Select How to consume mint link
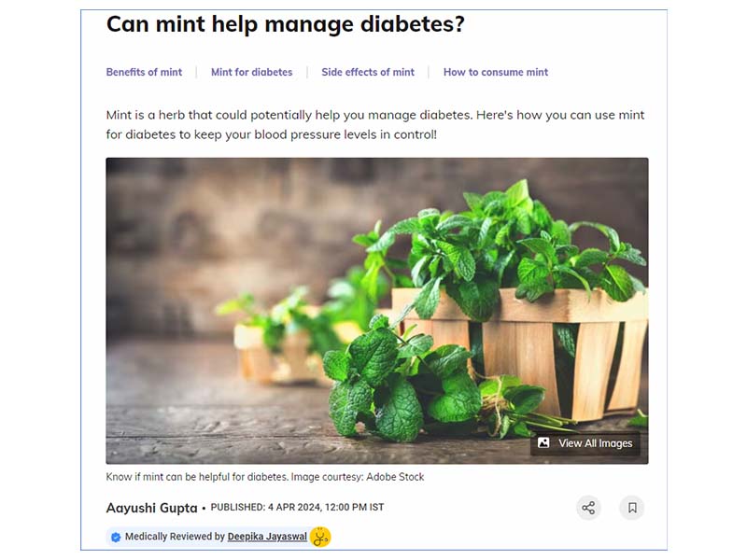 click(x=496, y=73)
